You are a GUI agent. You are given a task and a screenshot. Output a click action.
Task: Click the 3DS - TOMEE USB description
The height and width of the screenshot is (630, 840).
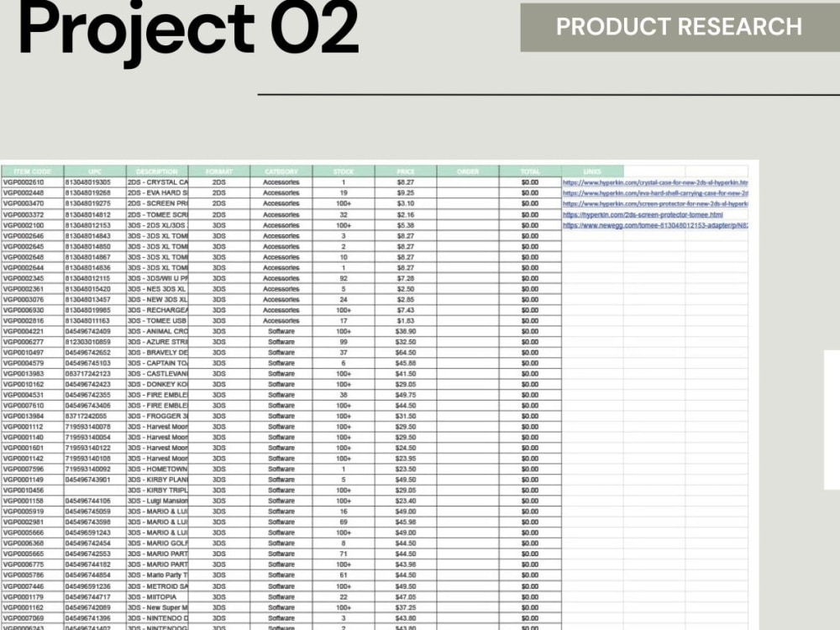(158, 321)
